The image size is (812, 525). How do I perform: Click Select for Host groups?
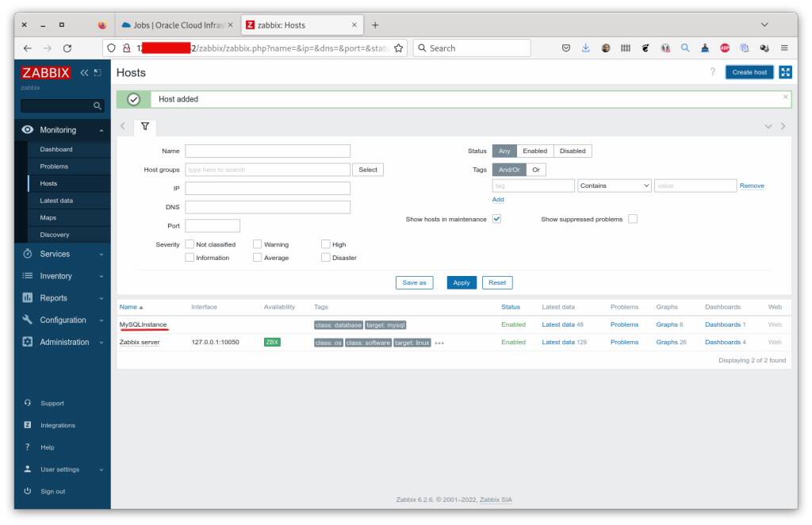[368, 170]
